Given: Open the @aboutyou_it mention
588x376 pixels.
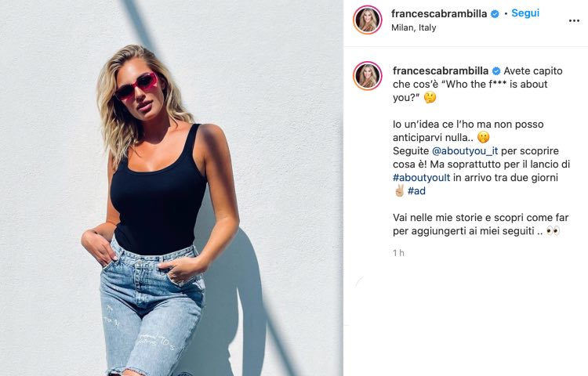Looking at the screenshot, I should click(x=465, y=151).
